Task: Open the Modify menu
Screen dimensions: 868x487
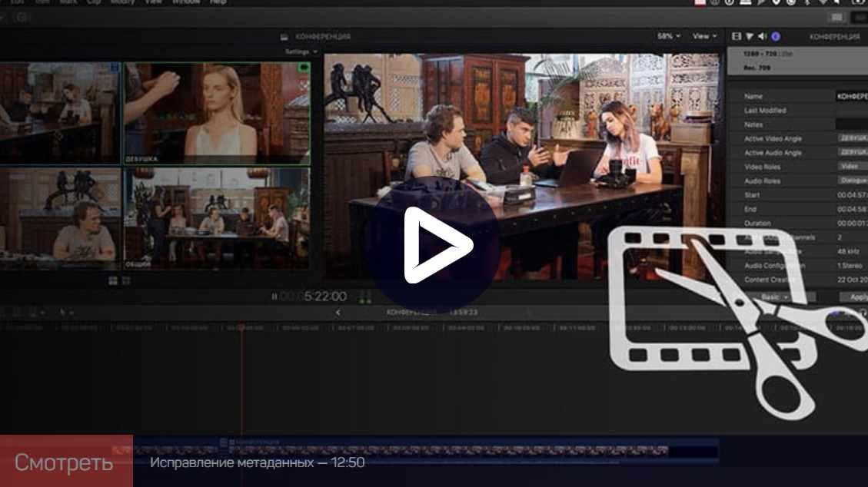Action: tap(121, 2)
